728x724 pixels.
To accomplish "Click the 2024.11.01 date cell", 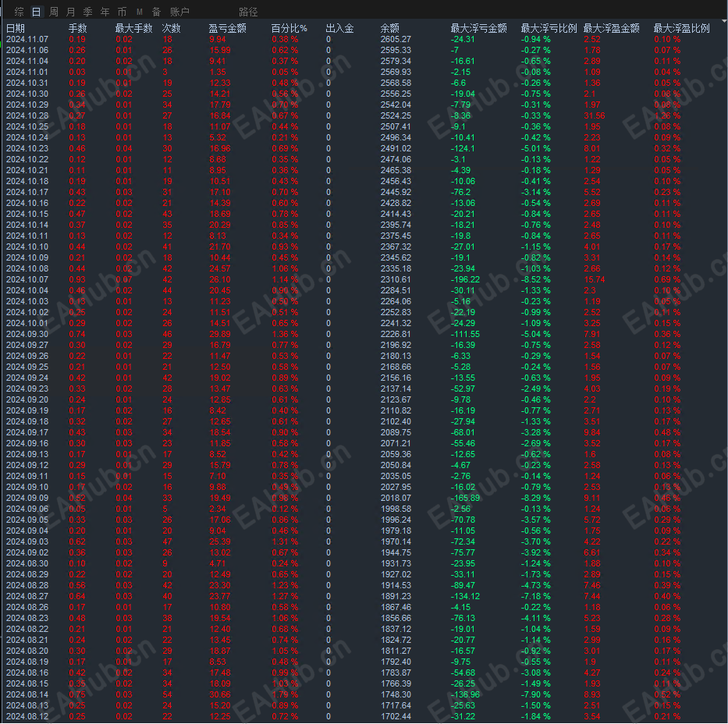I will click(x=27, y=72).
